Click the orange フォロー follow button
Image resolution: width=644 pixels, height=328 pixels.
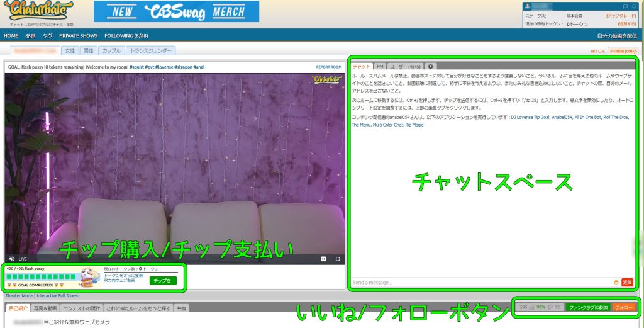(x=624, y=307)
